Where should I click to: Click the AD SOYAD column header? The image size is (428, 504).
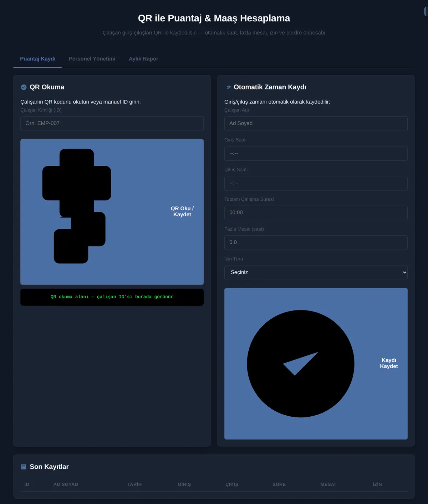66,484
